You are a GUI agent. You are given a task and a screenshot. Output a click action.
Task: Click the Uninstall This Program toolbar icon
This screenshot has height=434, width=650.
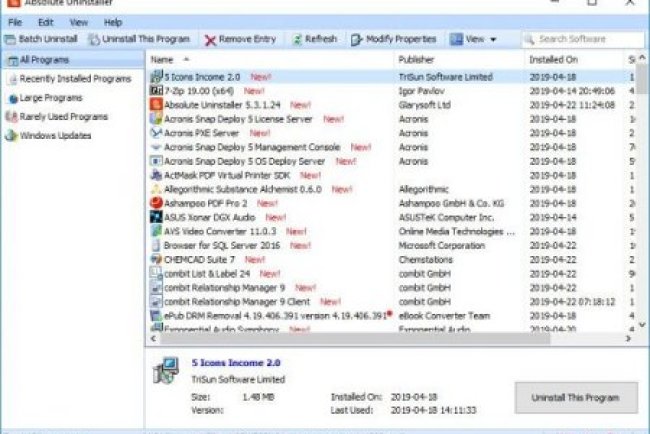click(95, 39)
